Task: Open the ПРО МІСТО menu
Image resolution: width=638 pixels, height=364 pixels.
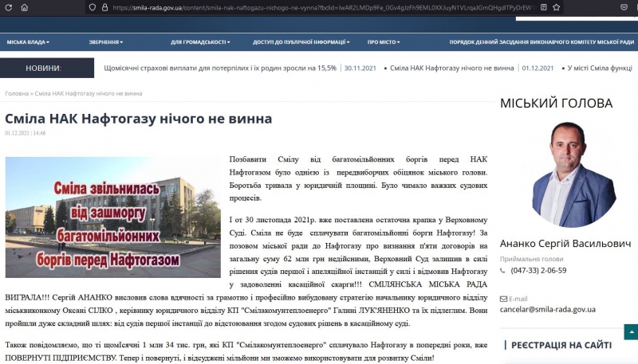Action: pyautogui.click(x=386, y=41)
